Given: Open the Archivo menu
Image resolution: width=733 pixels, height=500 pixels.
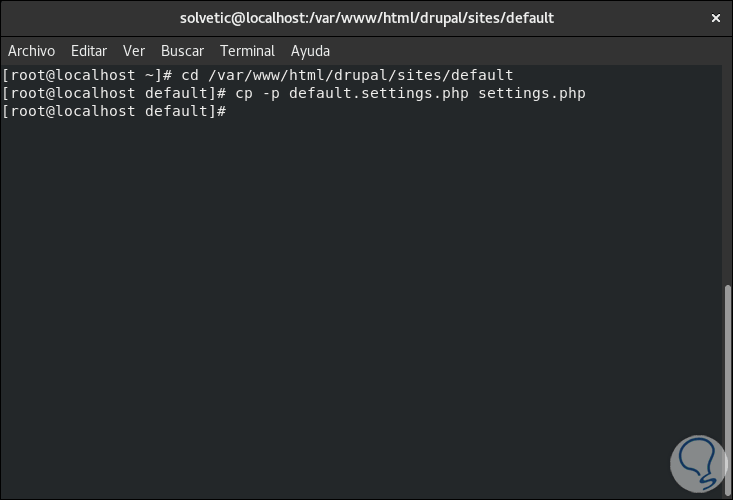Looking at the screenshot, I should [x=31, y=51].
